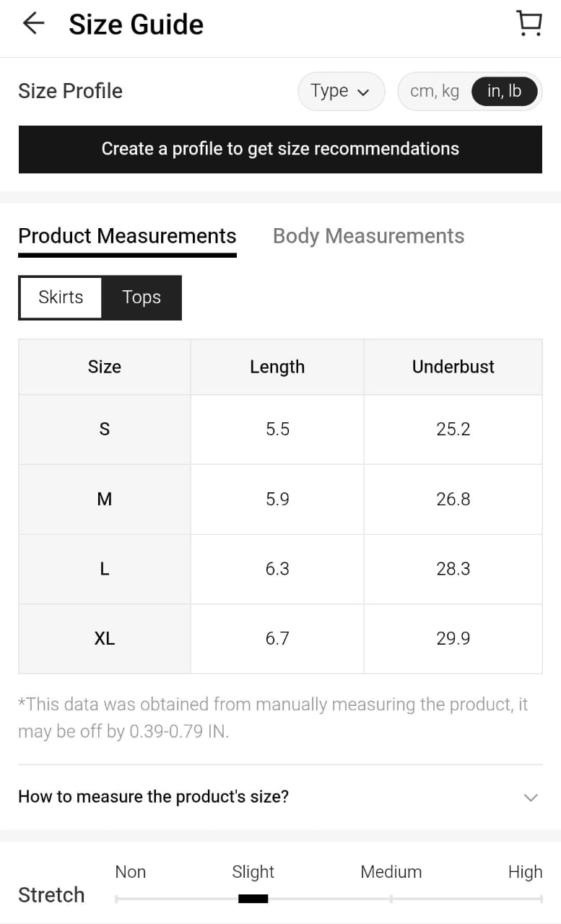Click the Size column header
561x924 pixels.
tap(105, 367)
